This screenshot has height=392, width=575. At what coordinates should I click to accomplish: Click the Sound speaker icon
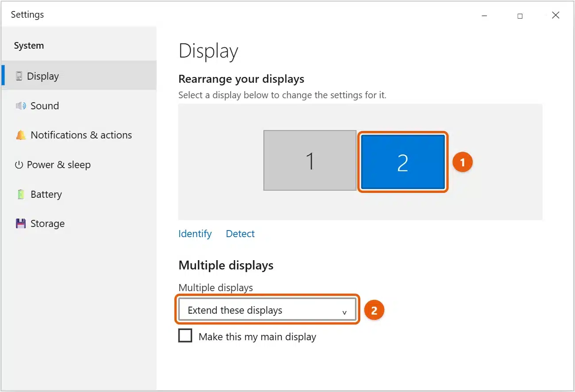(21, 106)
